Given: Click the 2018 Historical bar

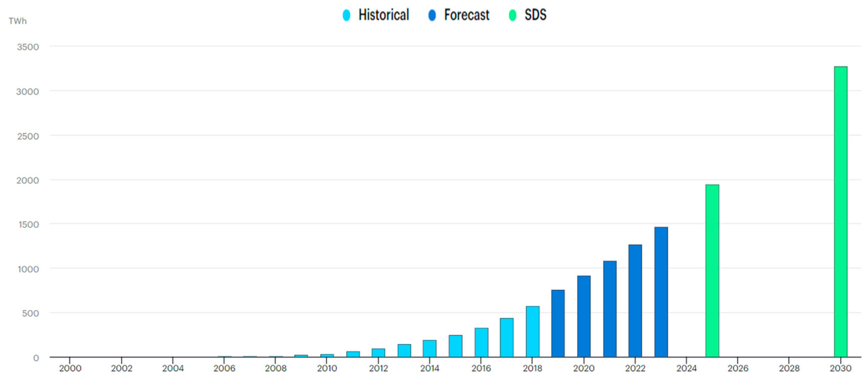Looking at the screenshot, I should pos(532,331).
